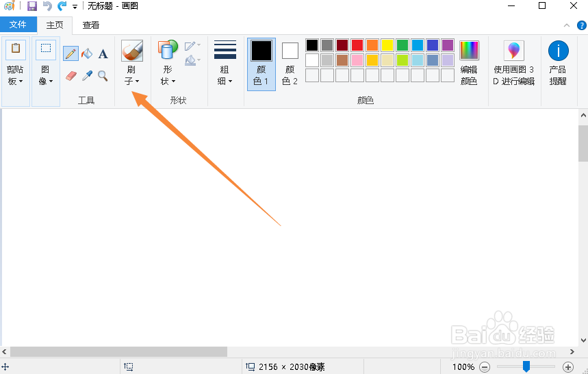The height and width of the screenshot is (374, 588).
Task: Click the 100% zoom level text
Action: (x=463, y=367)
